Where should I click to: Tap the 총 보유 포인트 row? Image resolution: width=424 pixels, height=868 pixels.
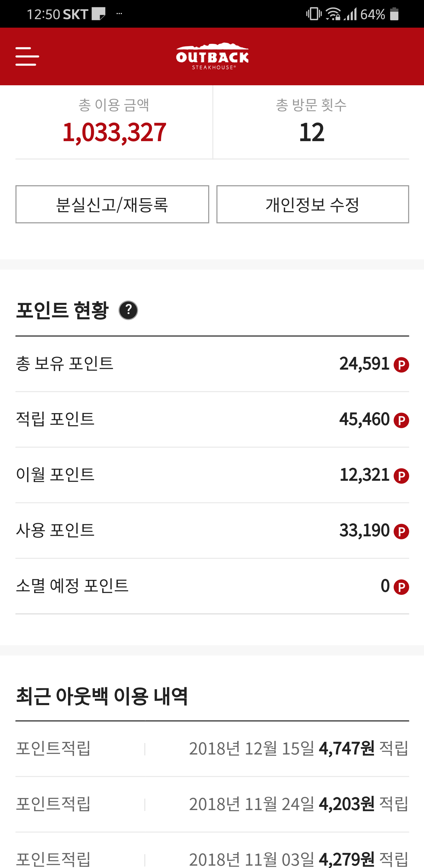click(x=212, y=364)
